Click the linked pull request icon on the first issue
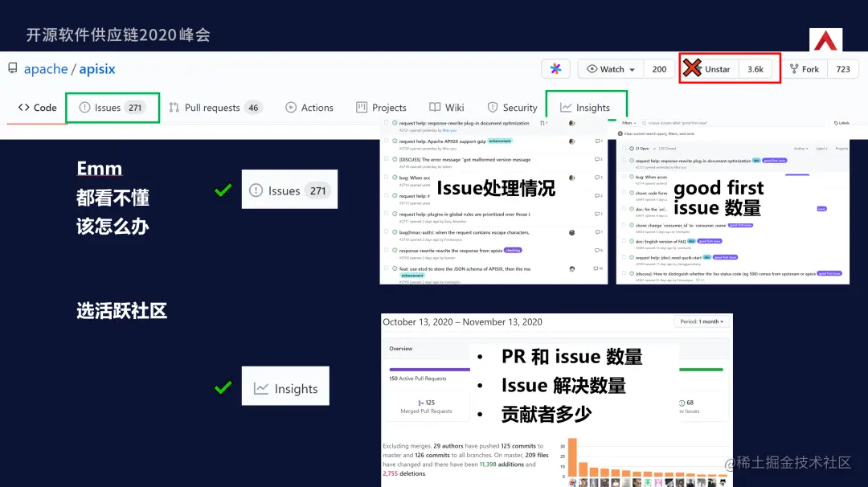Image resolution: width=868 pixels, height=487 pixels. 542,123
